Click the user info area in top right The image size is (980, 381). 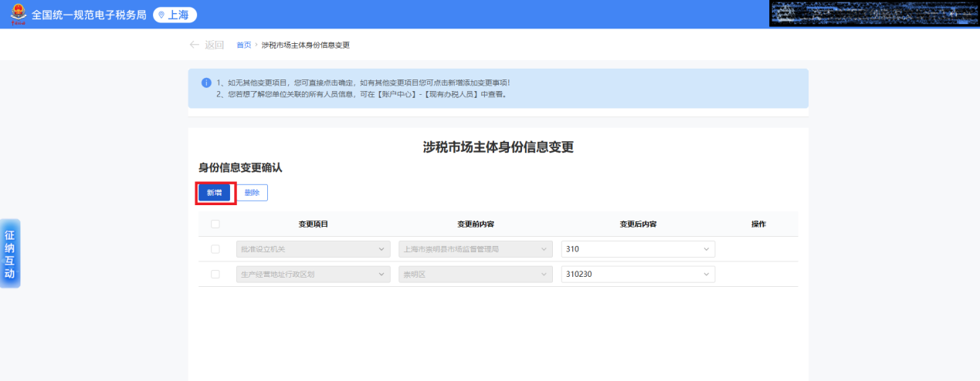(873, 14)
